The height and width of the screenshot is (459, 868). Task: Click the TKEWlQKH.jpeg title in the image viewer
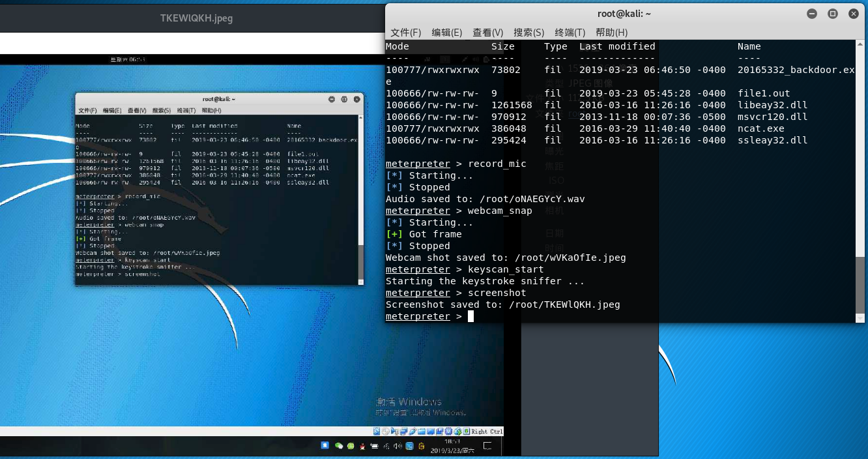(x=196, y=18)
